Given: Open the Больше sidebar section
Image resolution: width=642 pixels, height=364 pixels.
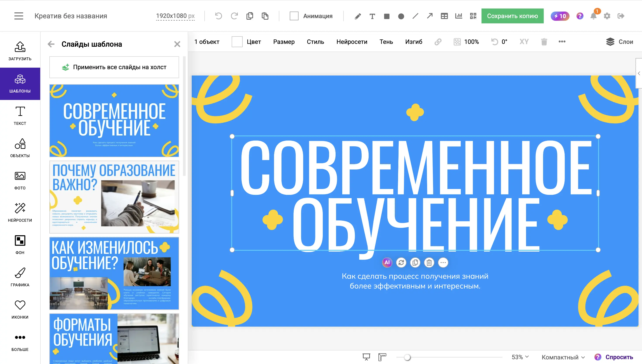Looking at the screenshot, I should pyautogui.click(x=20, y=342).
